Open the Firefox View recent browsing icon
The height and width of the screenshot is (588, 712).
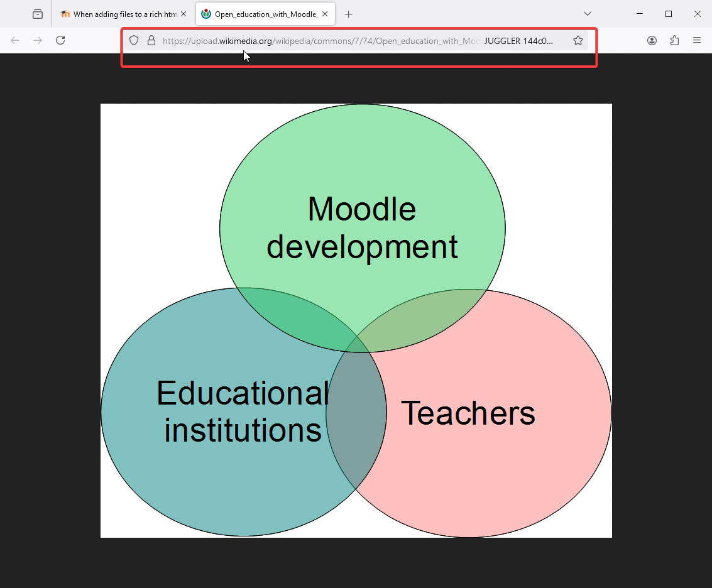[x=38, y=14]
